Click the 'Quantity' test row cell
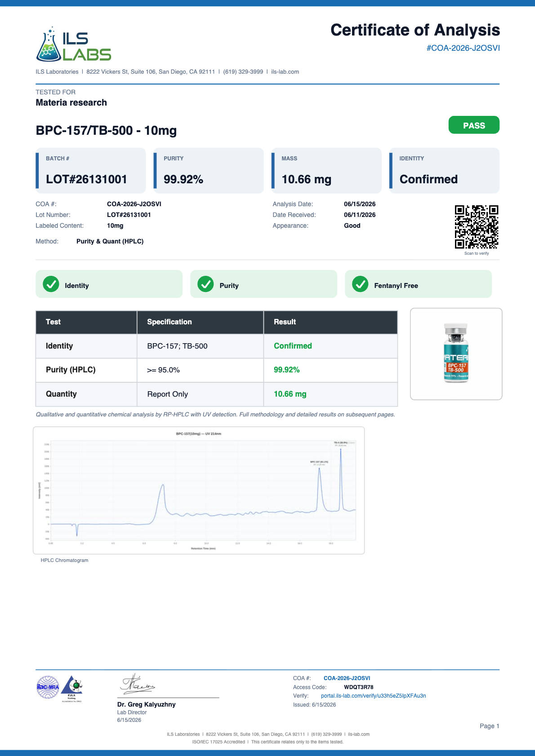 click(86, 394)
